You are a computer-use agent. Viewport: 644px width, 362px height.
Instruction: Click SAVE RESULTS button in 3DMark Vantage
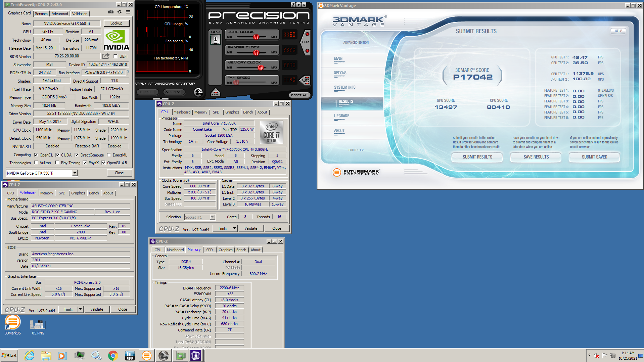tap(536, 157)
